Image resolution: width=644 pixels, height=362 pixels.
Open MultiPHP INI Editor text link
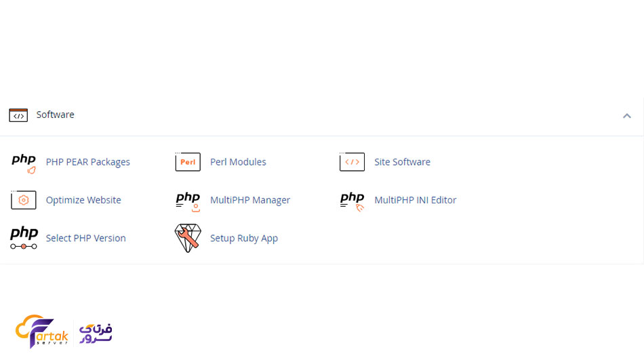[415, 200]
